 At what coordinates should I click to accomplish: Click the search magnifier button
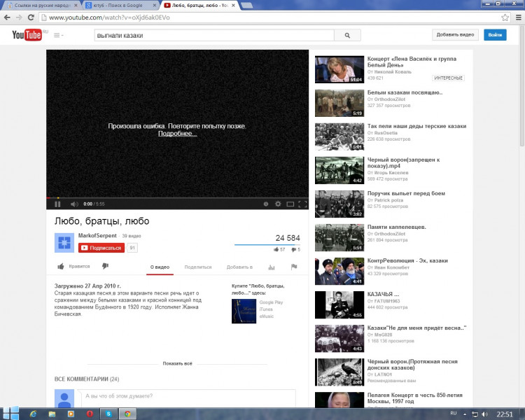346,35
